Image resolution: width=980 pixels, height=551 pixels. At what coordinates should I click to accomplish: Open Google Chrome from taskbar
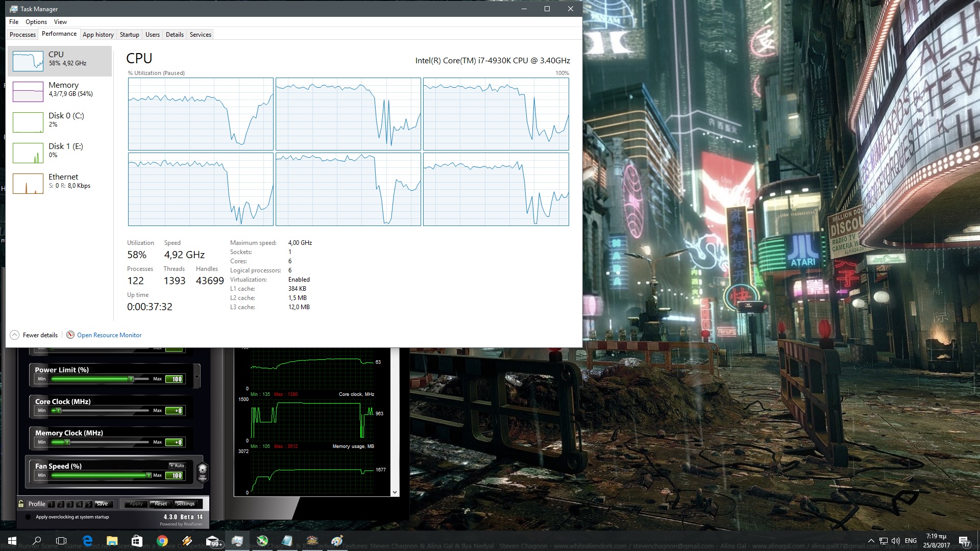pos(162,541)
